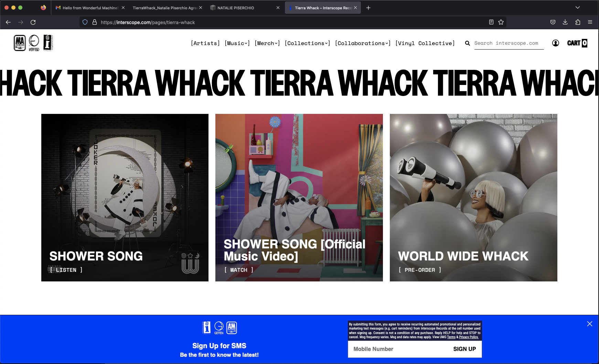The height and width of the screenshot is (364, 599).
Task: Toggle reader view icon in address bar
Action: pos(491,22)
